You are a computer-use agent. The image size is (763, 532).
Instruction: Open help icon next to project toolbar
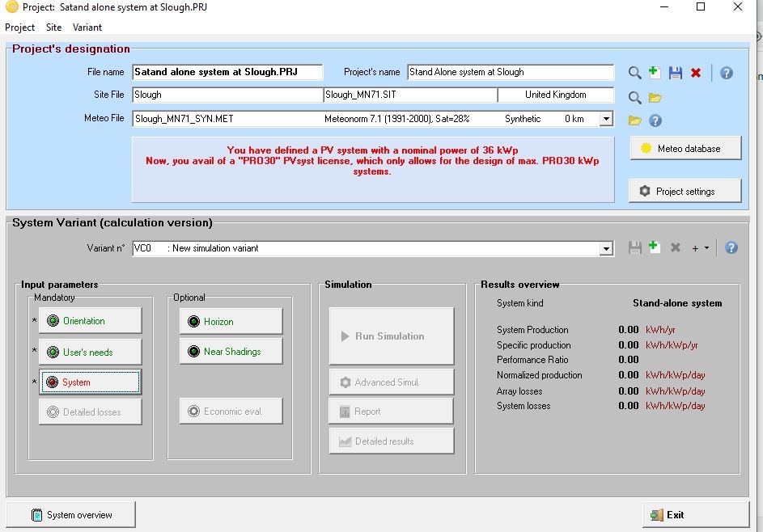click(x=727, y=73)
